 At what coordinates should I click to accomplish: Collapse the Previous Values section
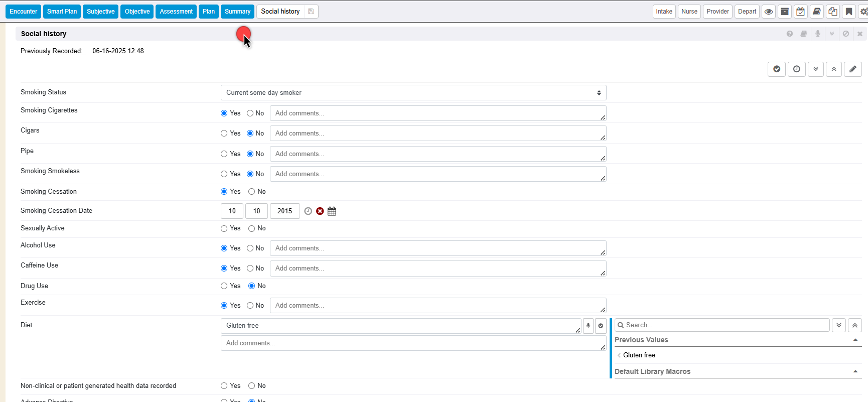click(855, 340)
